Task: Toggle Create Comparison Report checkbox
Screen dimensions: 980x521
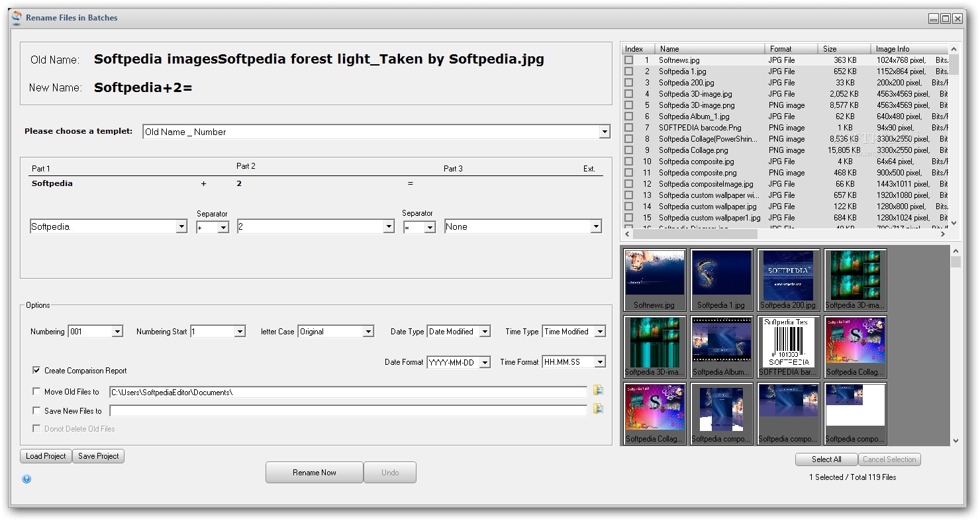Action: click(x=36, y=371)
